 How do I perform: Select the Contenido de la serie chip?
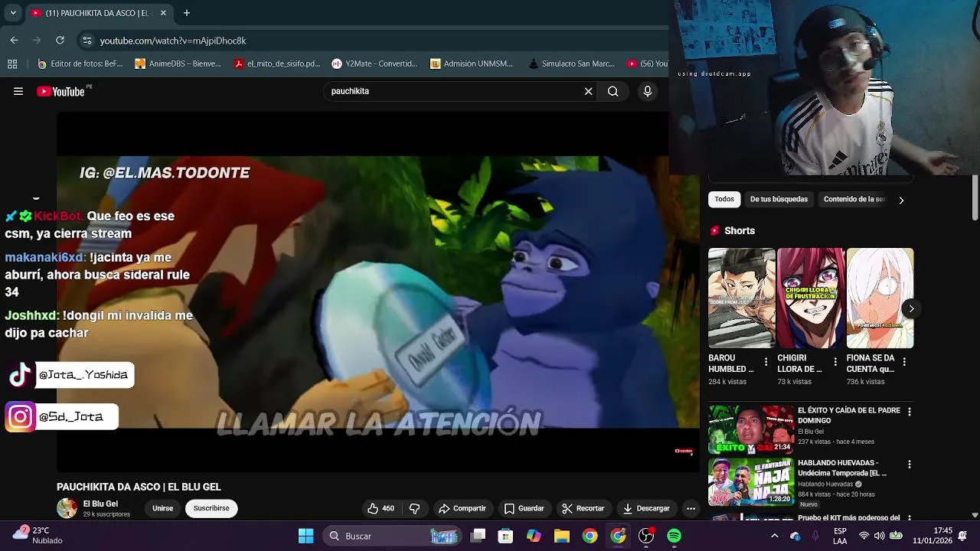pos(854,199)
